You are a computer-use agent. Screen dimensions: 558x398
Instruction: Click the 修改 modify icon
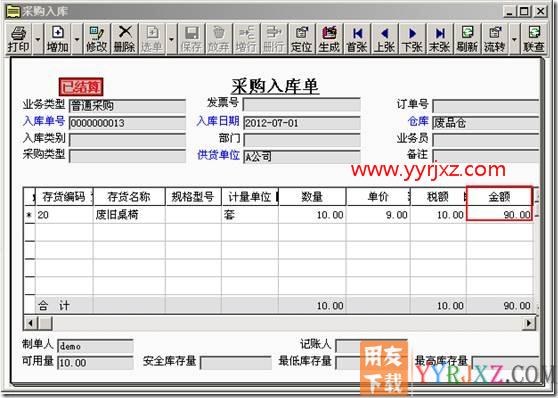(x=96, y=39)
